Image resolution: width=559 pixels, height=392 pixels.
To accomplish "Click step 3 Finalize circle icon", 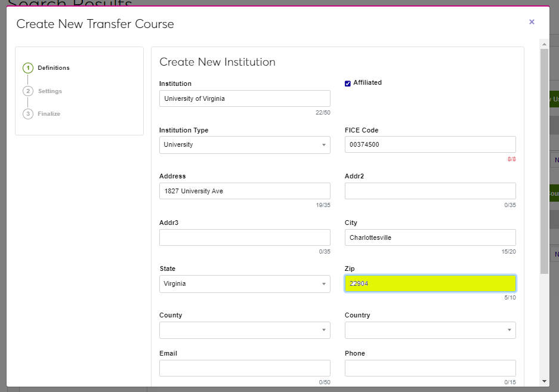I will [28, 114].
